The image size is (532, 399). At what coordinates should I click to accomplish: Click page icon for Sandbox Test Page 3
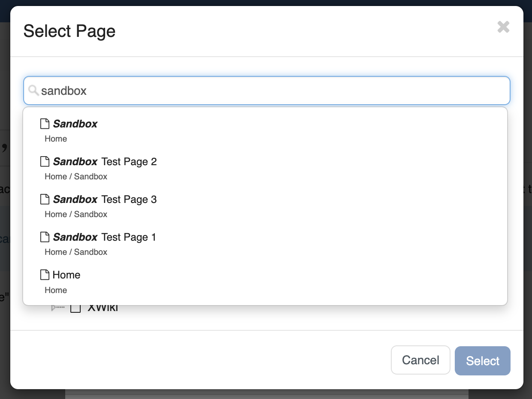pyautogui.click(x=45, y=199)
